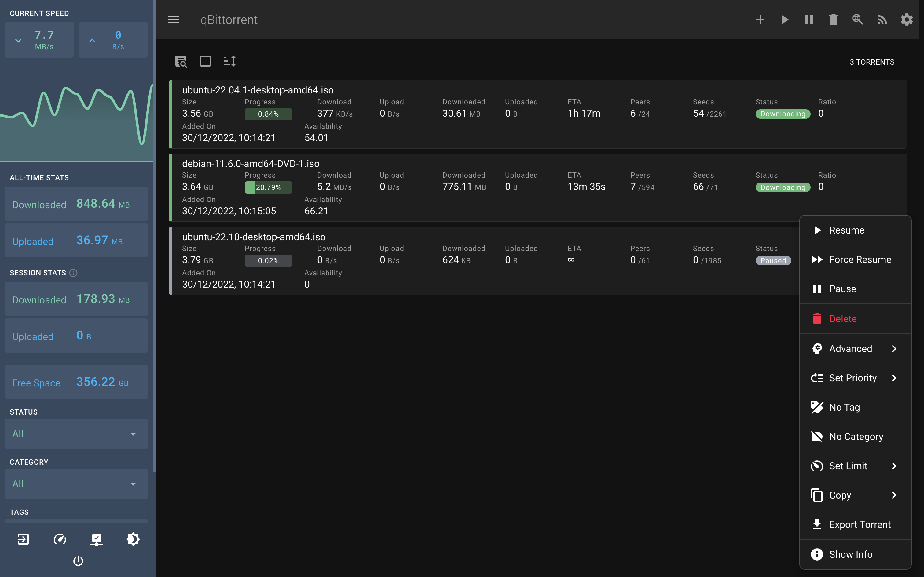Open settings gear icon in top bar
The image size is (924, 577).
(x=907, y=20)
